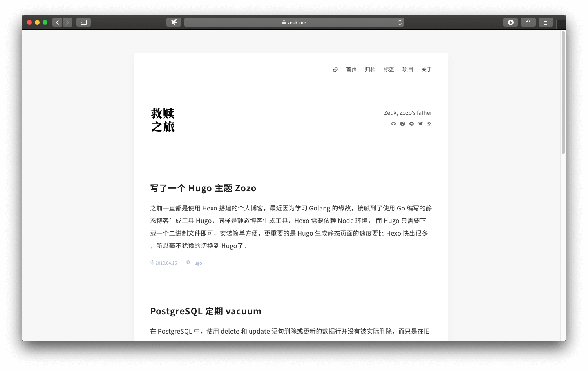Select the pinned bird tab
Screen dimensions: 588x370
174,22
